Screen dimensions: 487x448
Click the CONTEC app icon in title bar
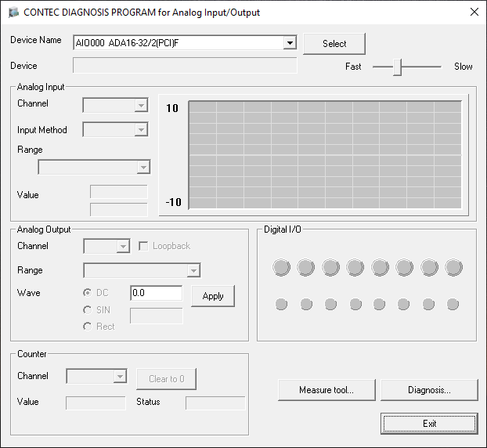pos(13,13)
